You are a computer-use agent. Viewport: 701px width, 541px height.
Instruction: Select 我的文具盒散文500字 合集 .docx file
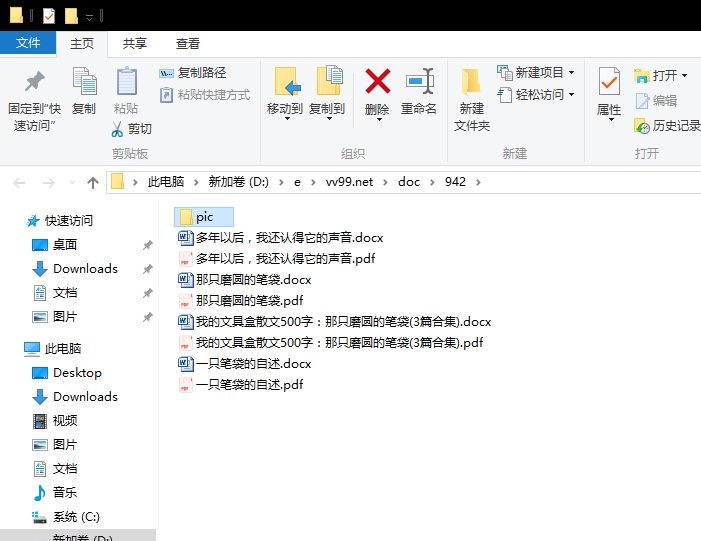click(335, 321)
